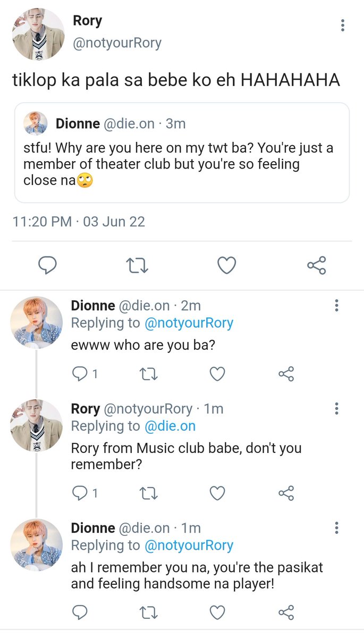The image size is (364, 638).
Task: Reply to Rory's main tweet
Action: click(x=48, y=265)
